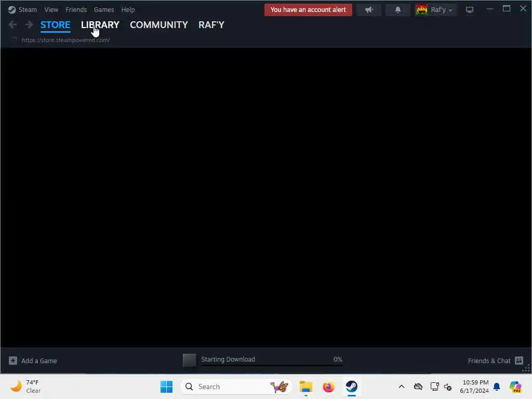This screenshot has height=399, width=532.
Task: Click the muted volume tray icon
Action: (x=448, y=387)
